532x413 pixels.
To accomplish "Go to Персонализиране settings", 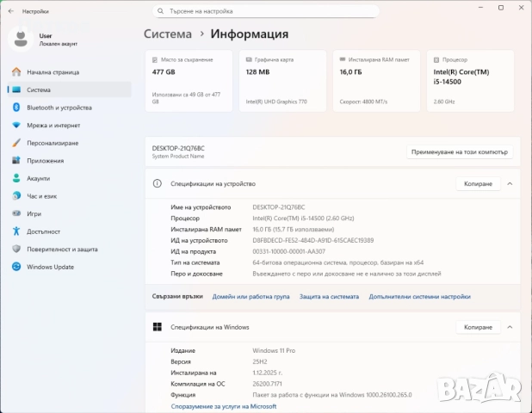I will [x=53, y=143].
